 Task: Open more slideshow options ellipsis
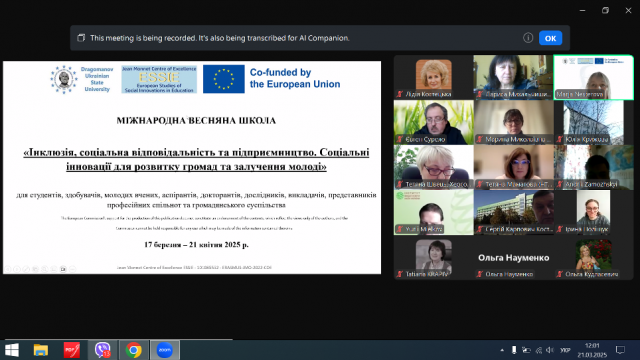(x=72, y=269)
